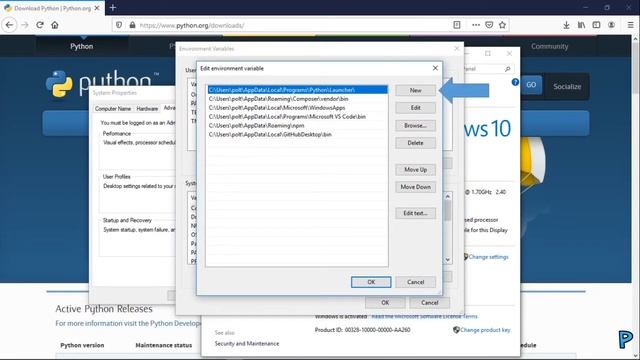The image size is (640, 360).
Task: Open Firefox hamburger menu
Action: click(631, 25)
